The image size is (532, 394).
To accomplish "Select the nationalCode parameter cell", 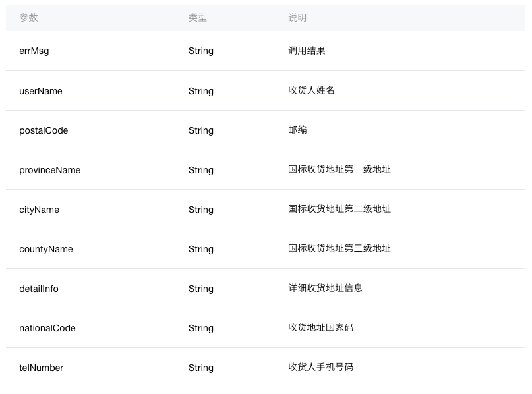I will click(47, 328).
